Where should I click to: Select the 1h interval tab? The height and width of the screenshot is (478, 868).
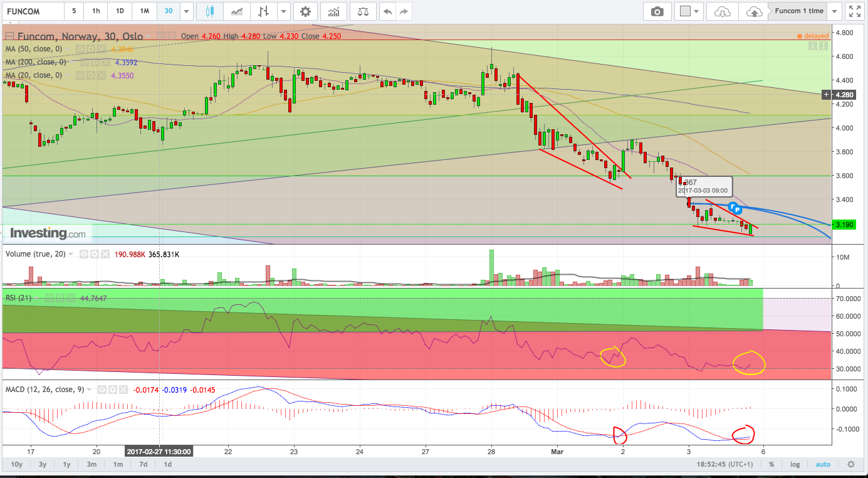click(x=95, y=11)
